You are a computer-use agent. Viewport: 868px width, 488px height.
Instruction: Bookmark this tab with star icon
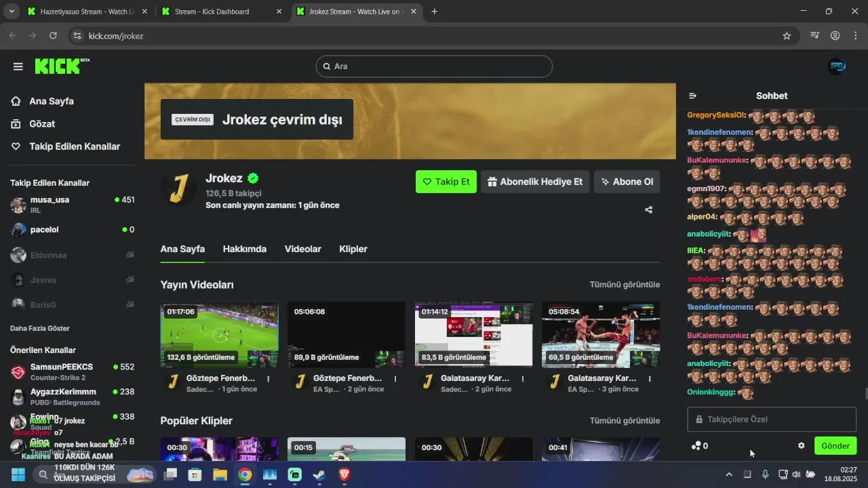[787, 36]
